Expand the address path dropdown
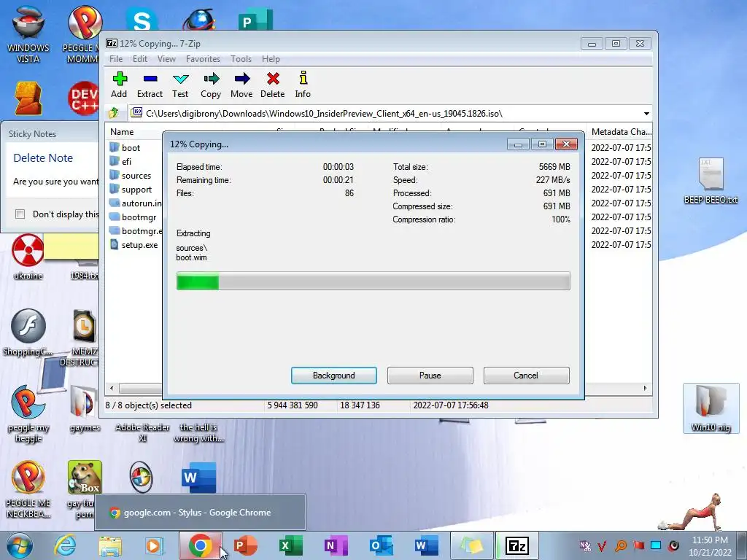Viewport: 747px width, 560px height. [x=646, y=113]
